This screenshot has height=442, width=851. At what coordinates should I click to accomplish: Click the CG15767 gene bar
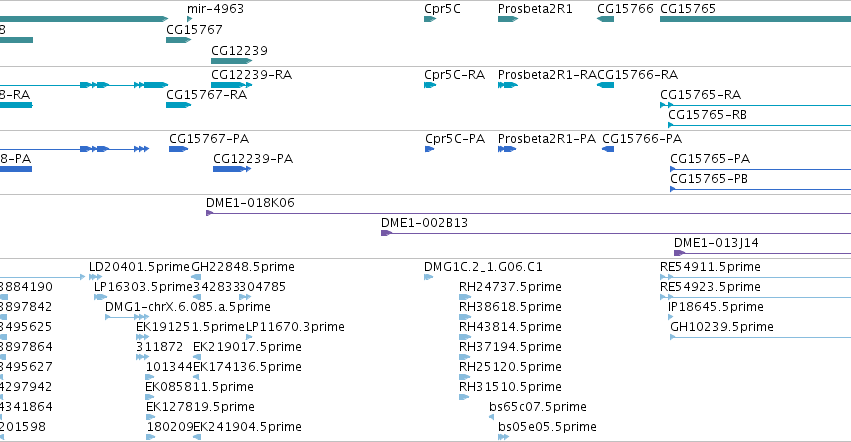179,40
